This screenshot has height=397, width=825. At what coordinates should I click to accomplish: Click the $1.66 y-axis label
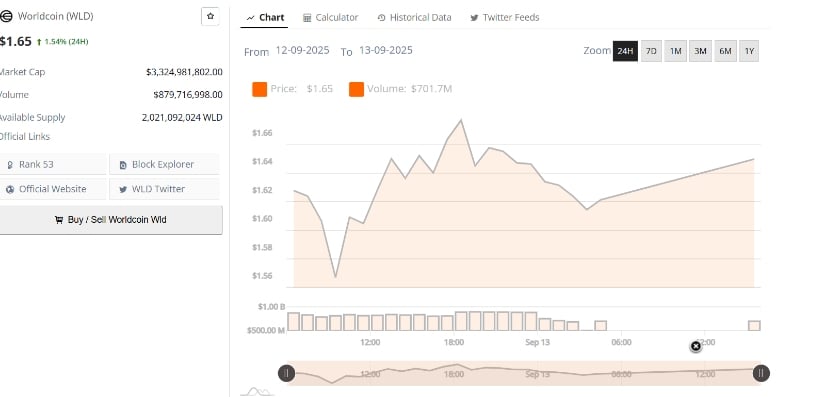point(262,133)
